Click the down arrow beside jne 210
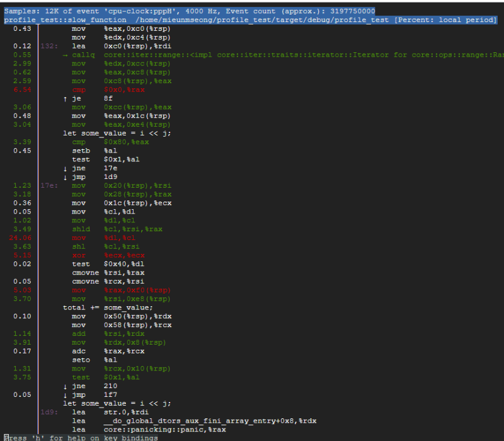This screenshot has height=441, width=504. [66, 386]
